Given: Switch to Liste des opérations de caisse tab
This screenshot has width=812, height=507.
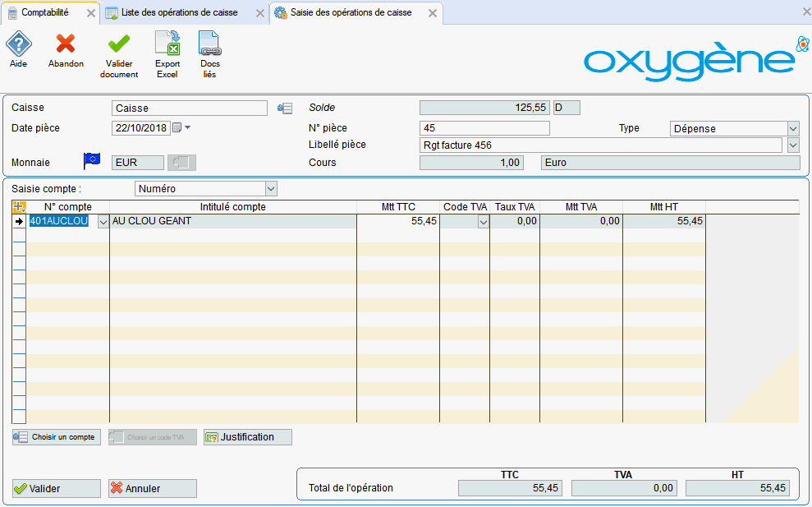Looking at the screenshot, I should (x=179, y=12).
